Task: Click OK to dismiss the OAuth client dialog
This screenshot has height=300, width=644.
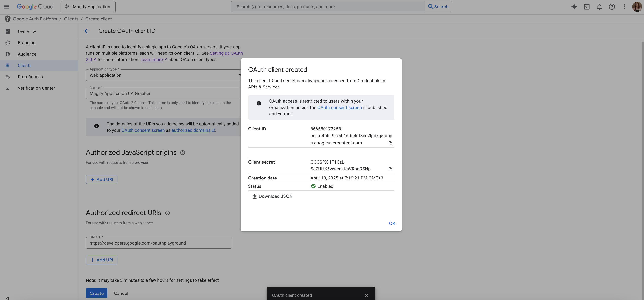Action: [x=392, y=223]
